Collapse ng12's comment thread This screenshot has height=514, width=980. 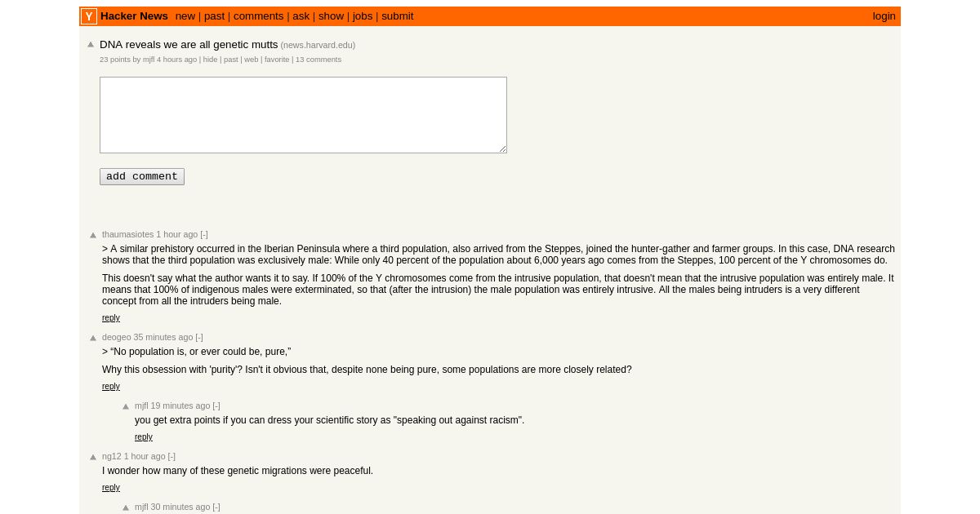(x=171, y=456)
